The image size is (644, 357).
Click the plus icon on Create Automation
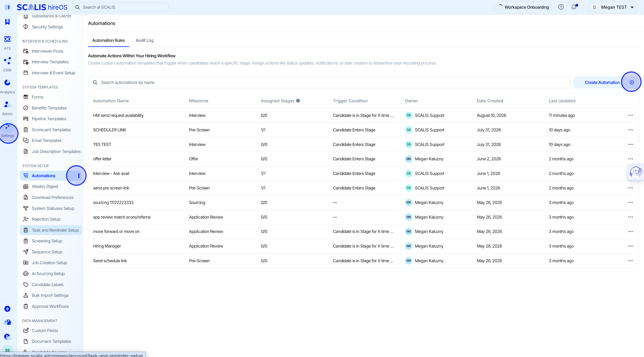(632, 82)
